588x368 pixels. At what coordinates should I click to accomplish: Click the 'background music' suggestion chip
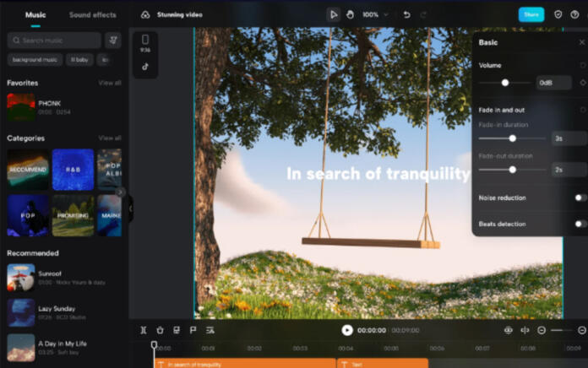point(35,60)
